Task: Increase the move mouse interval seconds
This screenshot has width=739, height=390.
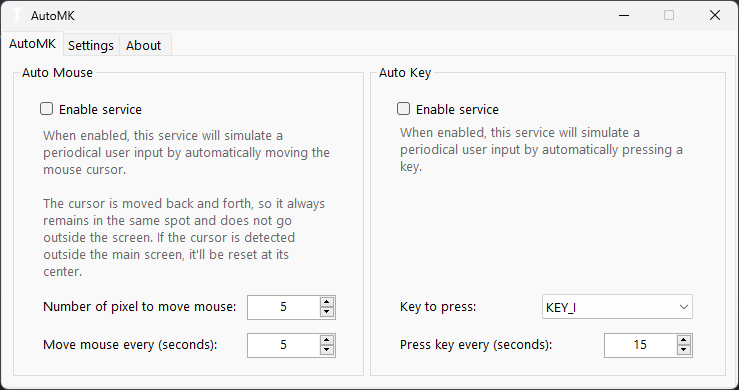Action: (x=327, y=340)
